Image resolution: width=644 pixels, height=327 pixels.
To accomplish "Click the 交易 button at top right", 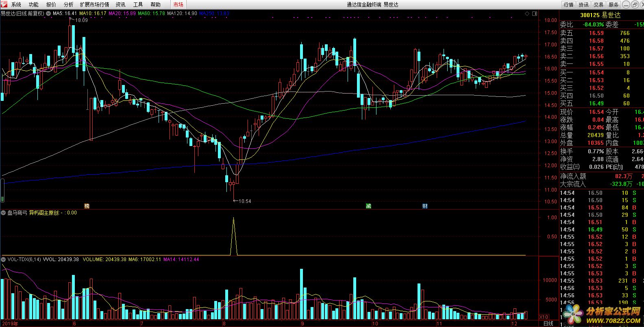I will (x=598, y=4).
